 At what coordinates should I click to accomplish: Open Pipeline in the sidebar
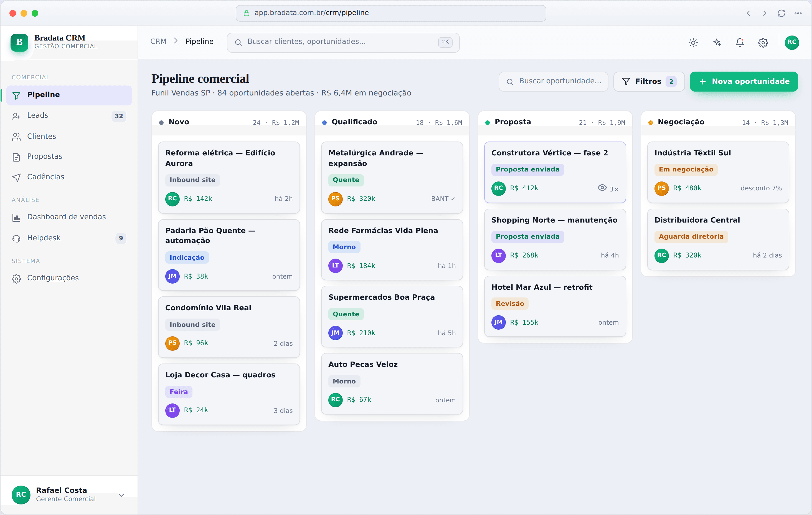coord(69,95)
